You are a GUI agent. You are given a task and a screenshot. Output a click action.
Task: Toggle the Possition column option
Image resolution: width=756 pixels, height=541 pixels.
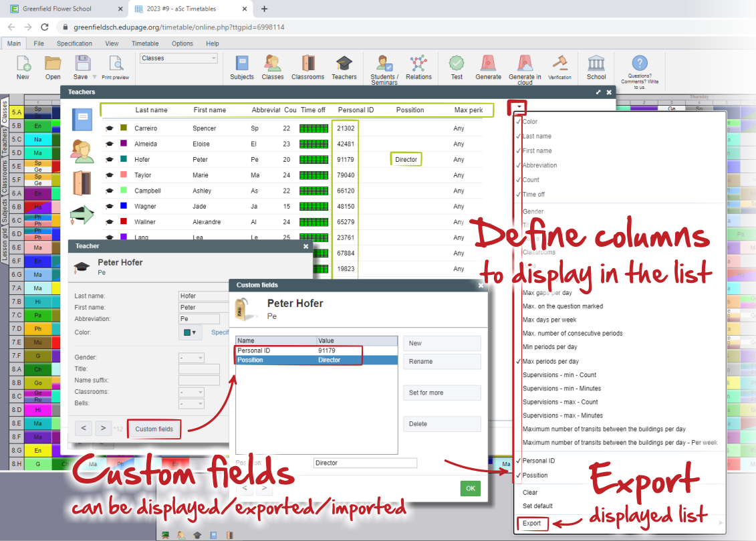pyautogui.click(x=535, y=475)
